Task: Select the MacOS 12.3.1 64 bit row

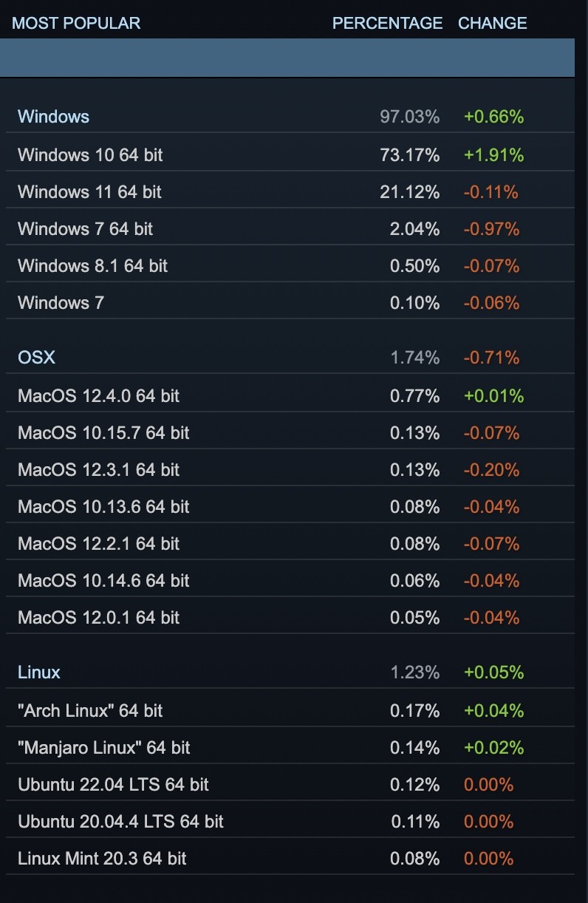Action: (290, 469)
